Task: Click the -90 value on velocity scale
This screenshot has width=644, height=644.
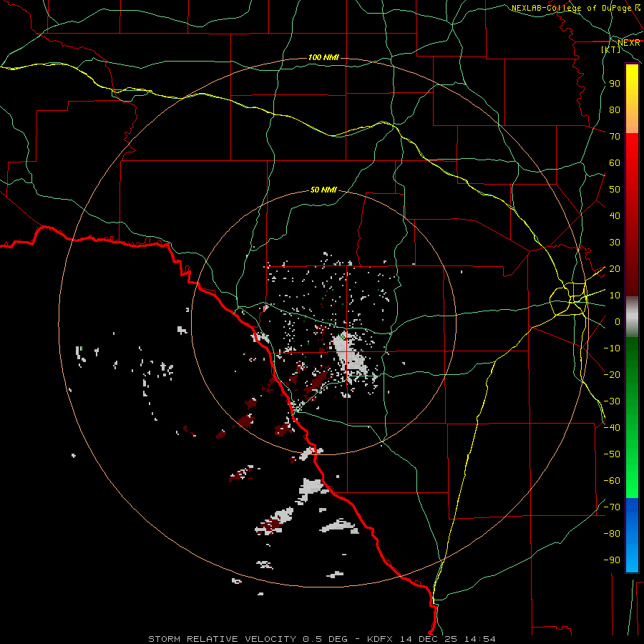Action: [x=612, y=560]
